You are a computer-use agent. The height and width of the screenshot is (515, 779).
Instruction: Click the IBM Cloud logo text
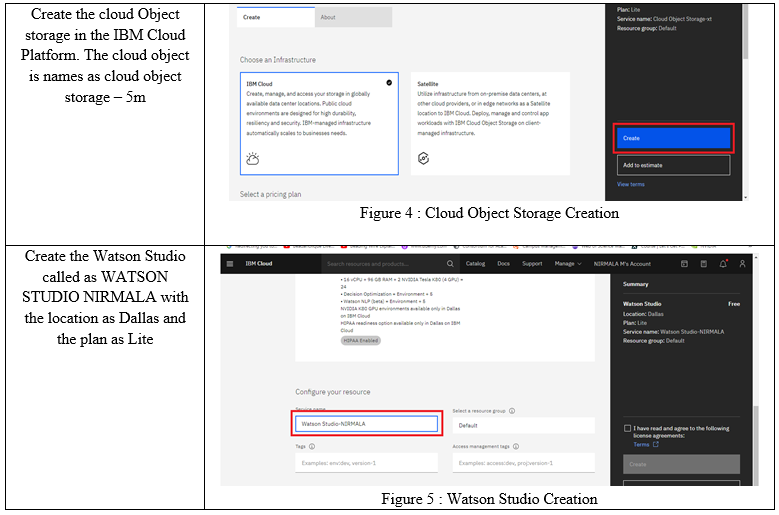coord(258,264)
